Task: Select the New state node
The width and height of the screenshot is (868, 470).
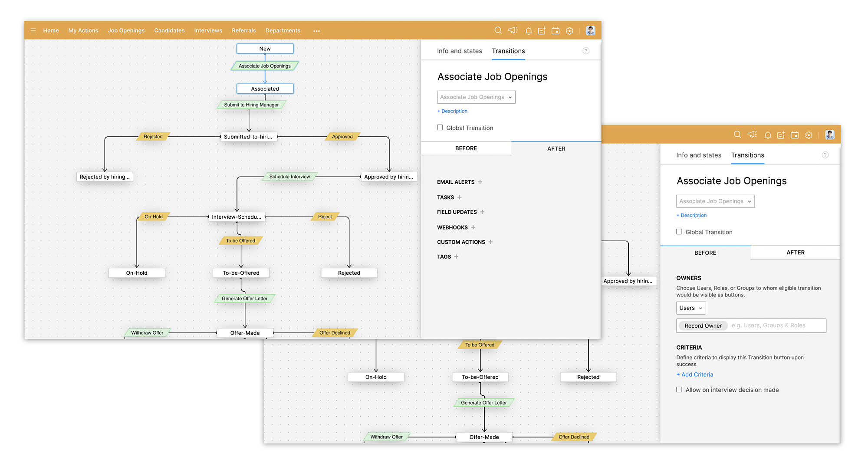Action: coord(265,49)
